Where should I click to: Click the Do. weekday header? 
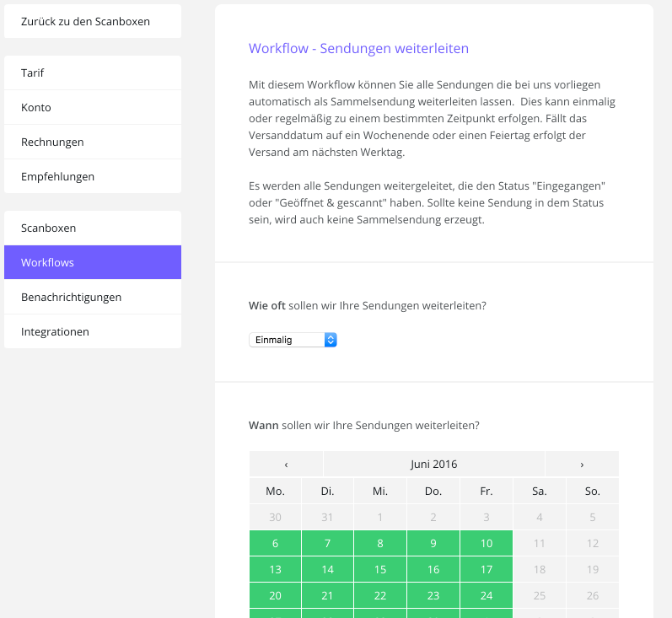(x=433, y=492)
